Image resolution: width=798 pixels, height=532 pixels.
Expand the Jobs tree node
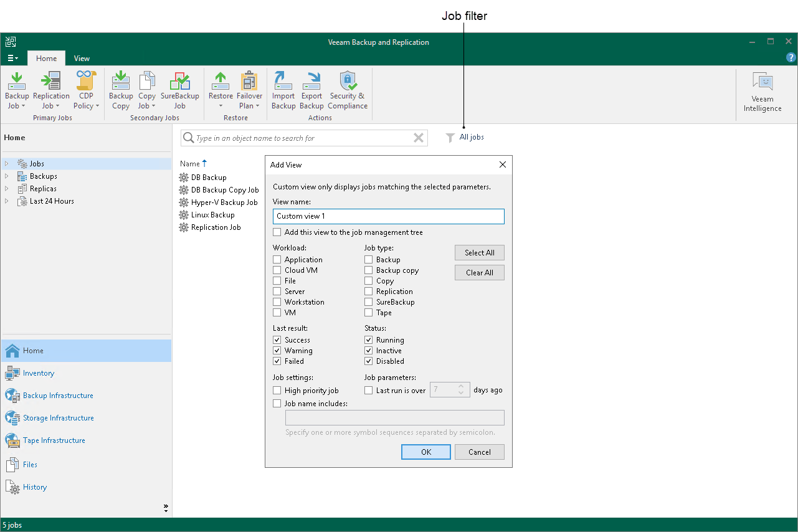tap(7, 164)
